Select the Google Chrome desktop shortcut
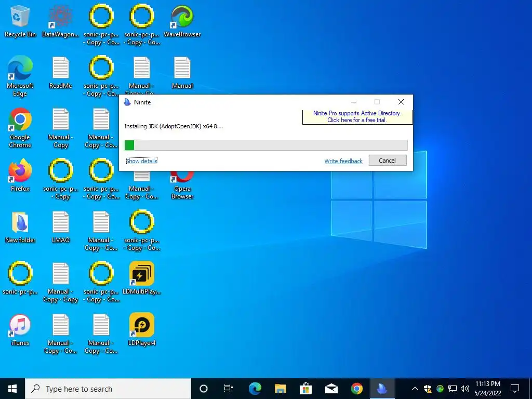This screenshot has height=399, width=532. [20, 128]
